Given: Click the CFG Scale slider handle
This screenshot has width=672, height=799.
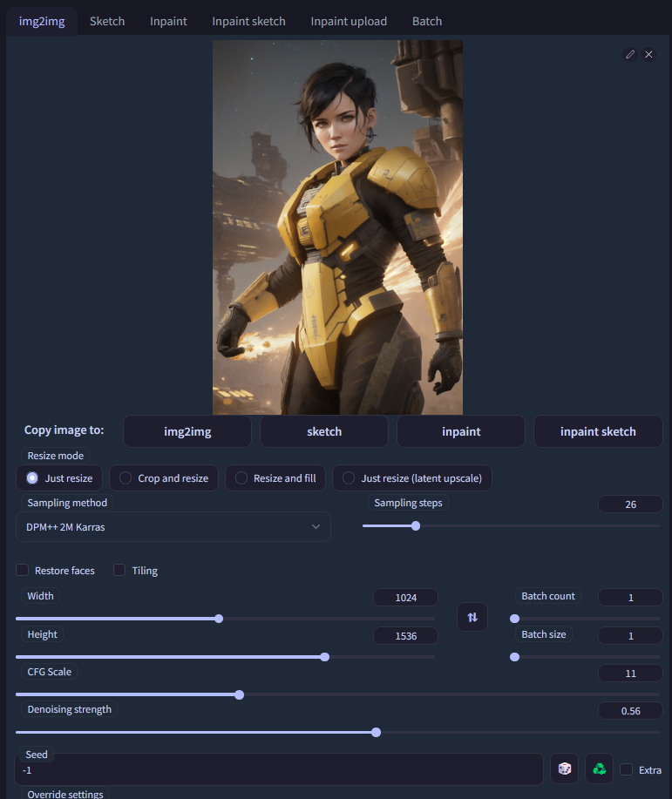Looking at the screenshot, I should pyautogui.click(x=239, y=694).
